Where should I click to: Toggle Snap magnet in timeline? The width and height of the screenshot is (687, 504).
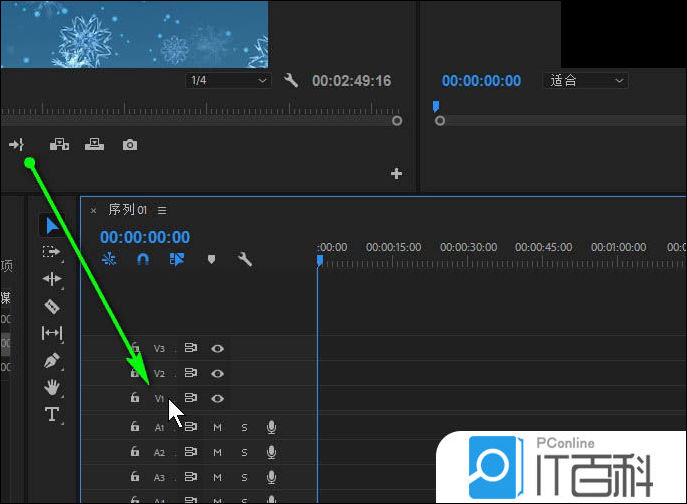pos(143,259)
